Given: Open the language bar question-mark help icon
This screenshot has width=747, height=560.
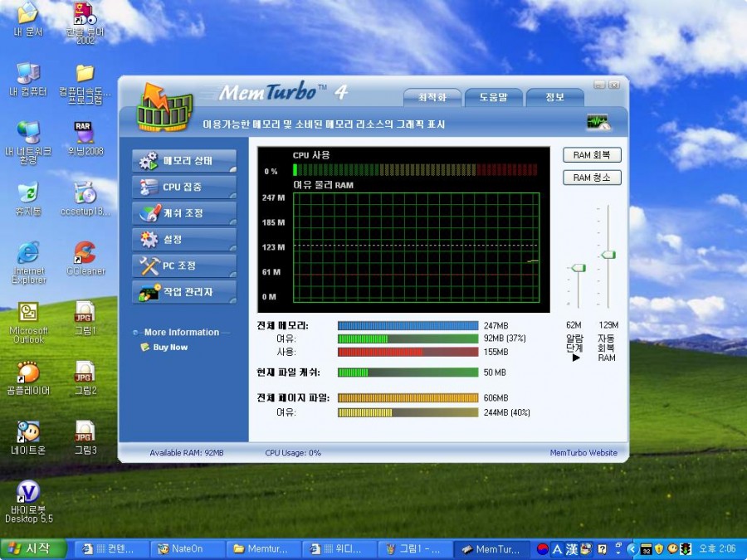Looking at the screenshot, I should pos(603,549).
